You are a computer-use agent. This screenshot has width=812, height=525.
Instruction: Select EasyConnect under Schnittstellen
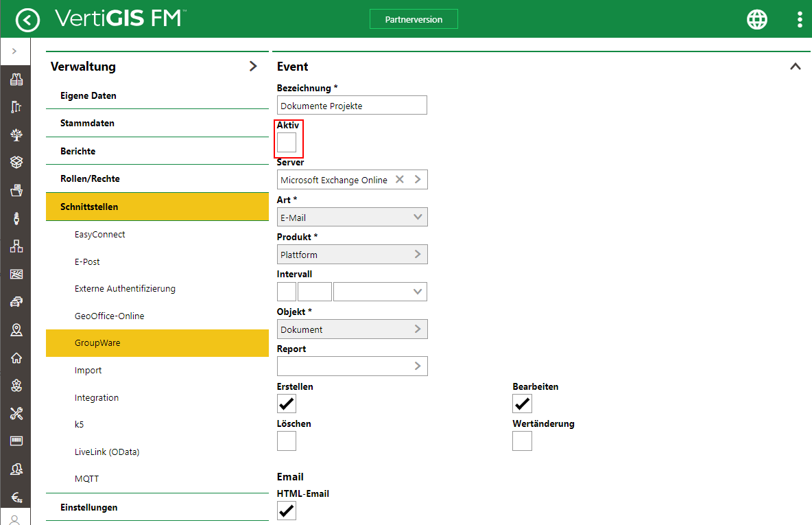point(100,234)
